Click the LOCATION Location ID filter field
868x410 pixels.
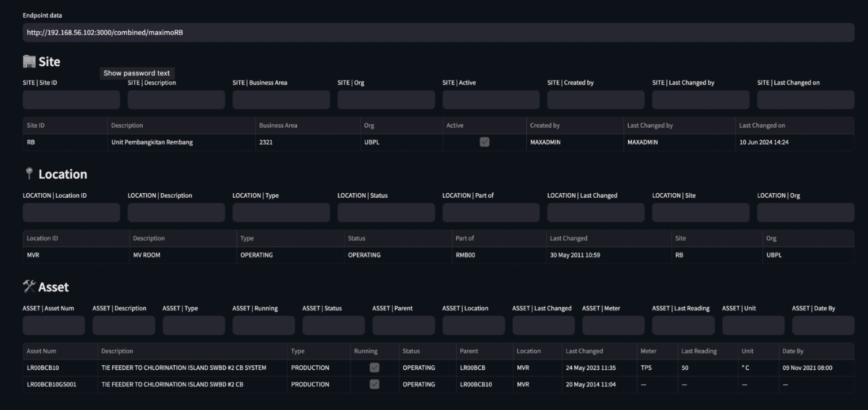(71, 212)
